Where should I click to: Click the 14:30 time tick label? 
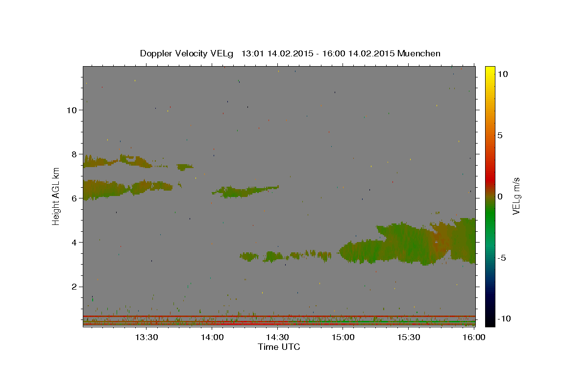pos(277,338)
